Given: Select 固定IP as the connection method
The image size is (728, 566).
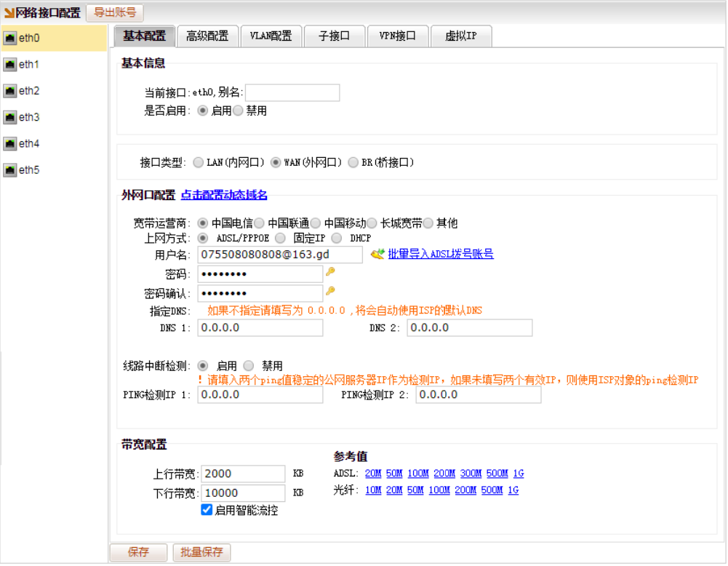Looking at the screenshot, I should tap(280, 238).
